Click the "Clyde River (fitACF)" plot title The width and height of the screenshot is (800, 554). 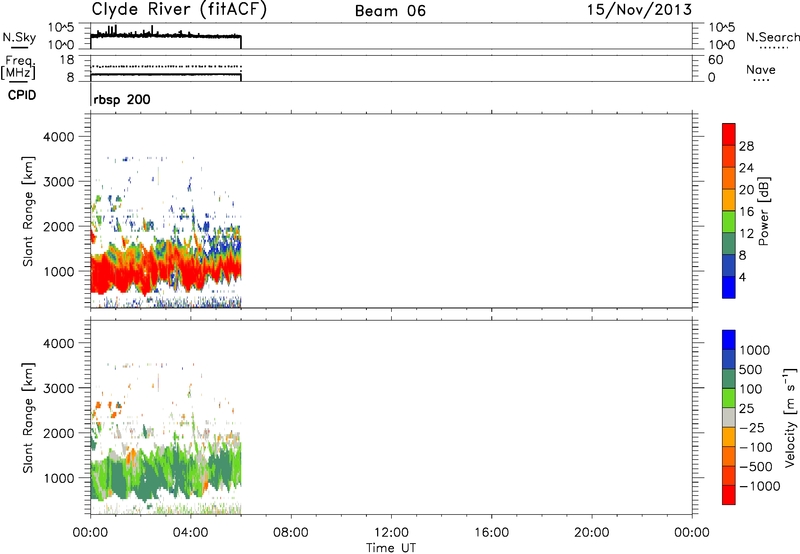coord(179,9)
